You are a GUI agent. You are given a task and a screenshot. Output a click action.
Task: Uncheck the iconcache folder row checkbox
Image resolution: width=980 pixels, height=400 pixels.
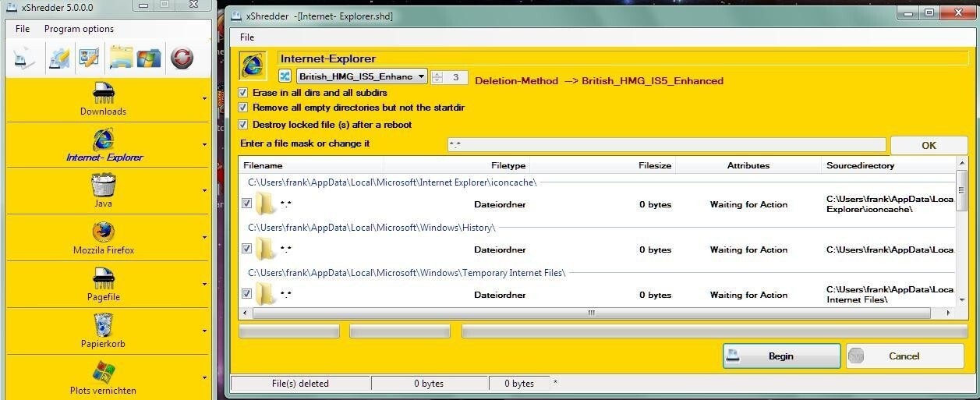tap(247, 204)
